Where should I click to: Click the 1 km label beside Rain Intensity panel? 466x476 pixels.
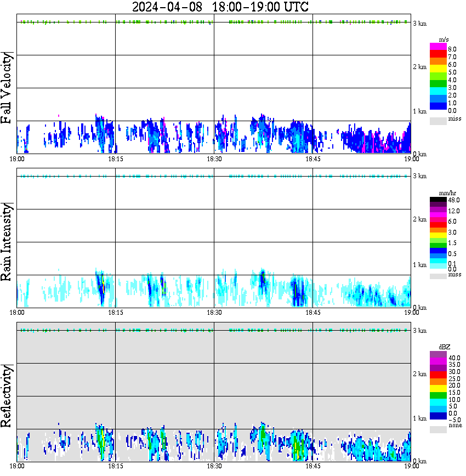tap(419, 265)
